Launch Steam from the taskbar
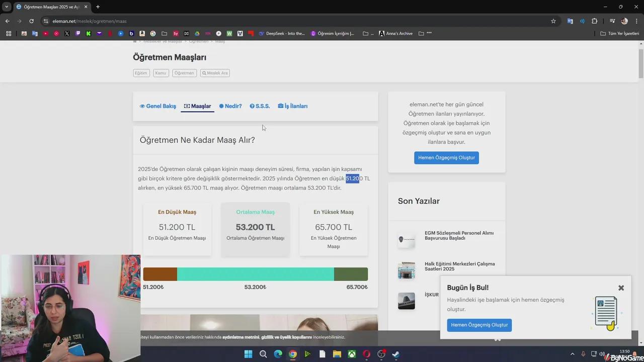 [x=396, y=354]
